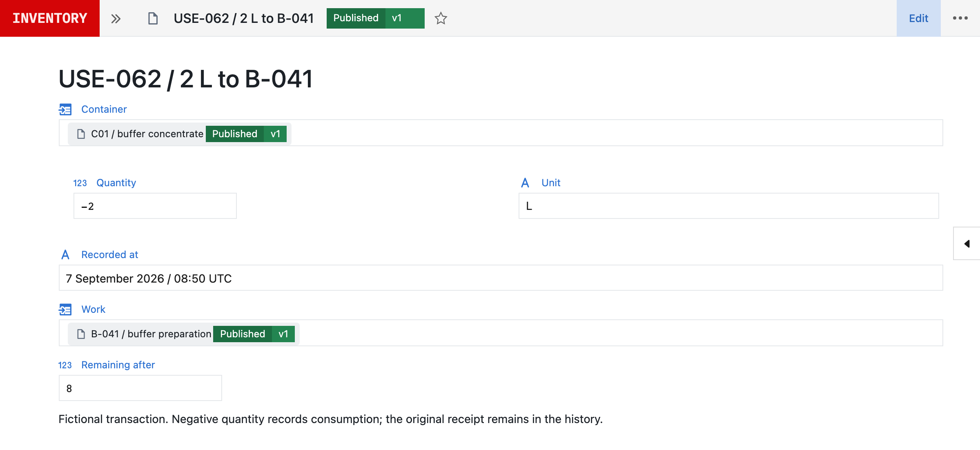
Task: Click the Quantity field showing −2
Action: 155,206
